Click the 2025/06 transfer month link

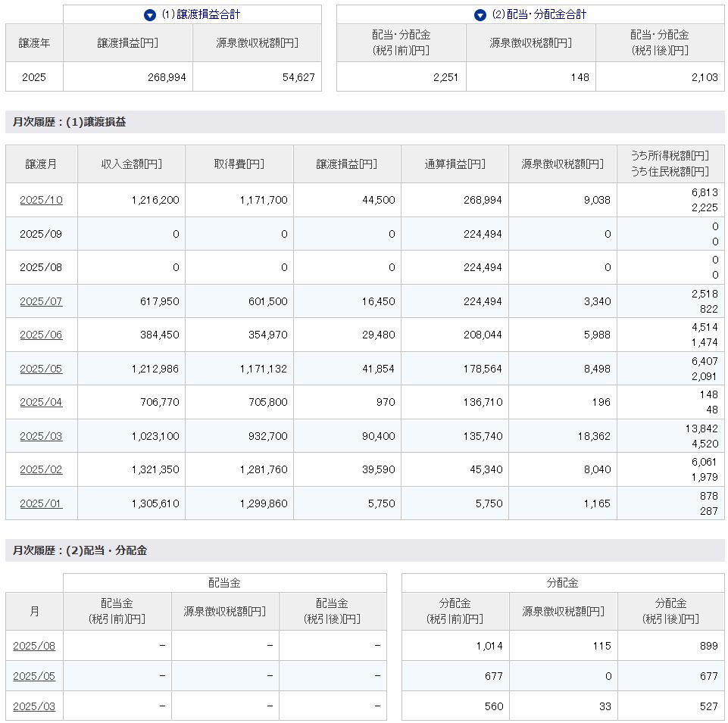tap(41, 335)
